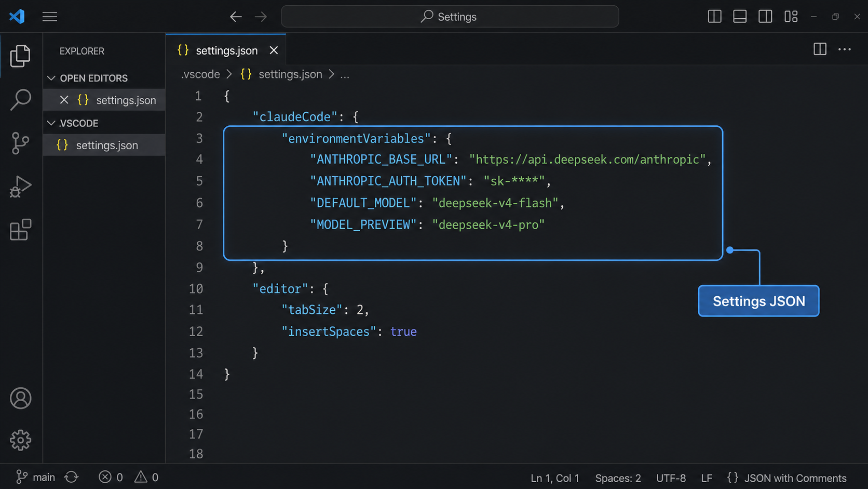Click line number 18 in the gutter
868x489 pixels.
click(x=196, y=454)
